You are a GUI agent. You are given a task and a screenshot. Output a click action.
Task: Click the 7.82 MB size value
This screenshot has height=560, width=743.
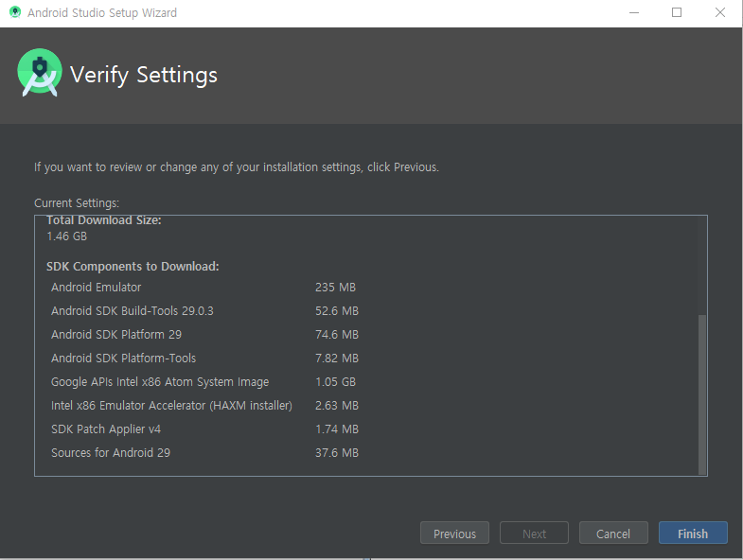tap(337, 359)
